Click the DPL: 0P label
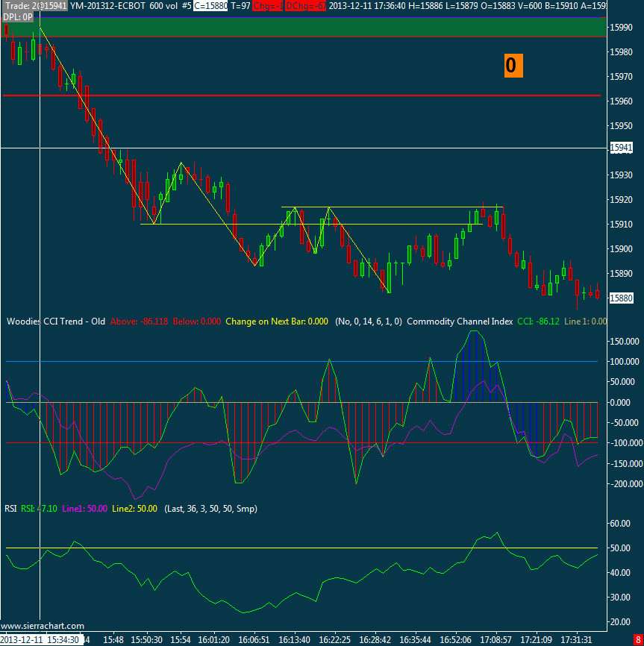Viewport: 644px width, 646px height. point(18,17)
